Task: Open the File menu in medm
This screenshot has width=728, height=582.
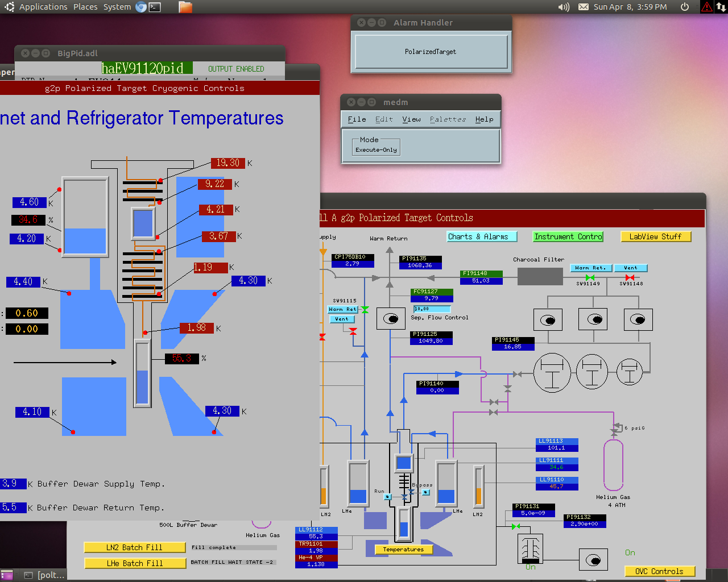Action: [357, 119]
